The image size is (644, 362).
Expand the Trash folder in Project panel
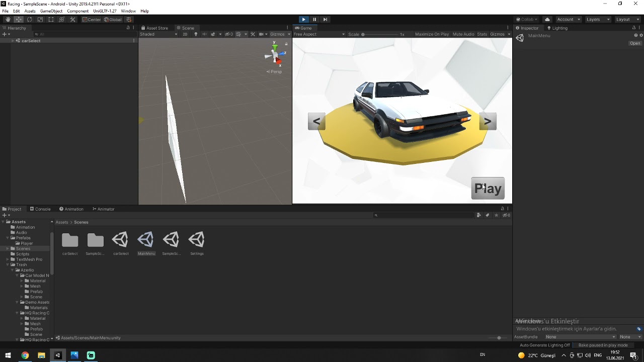(x=7, y=264)
